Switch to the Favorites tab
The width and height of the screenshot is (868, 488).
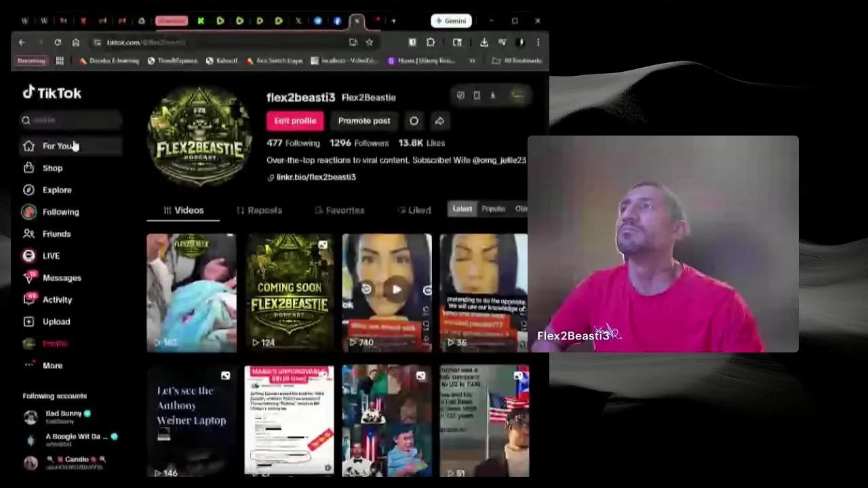pos(340,210)
